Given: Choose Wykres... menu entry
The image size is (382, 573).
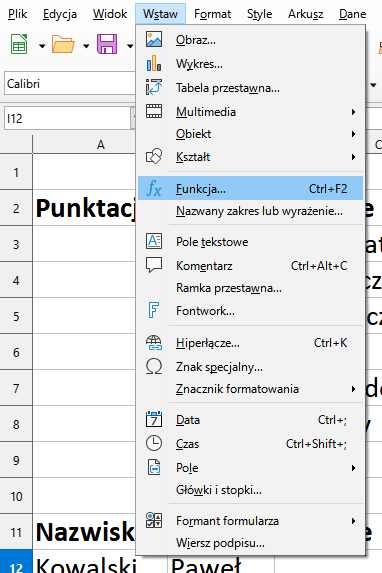Looking at the screenshot, I should point(250,64).
